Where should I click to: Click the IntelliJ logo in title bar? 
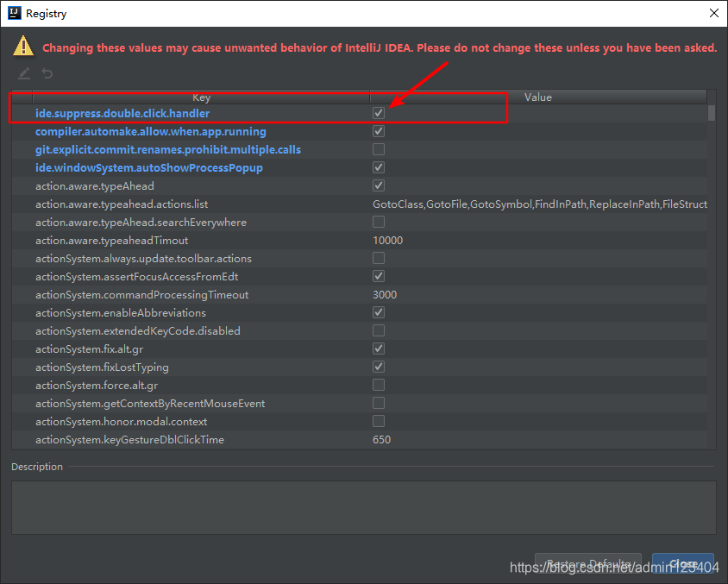tap(15, 13)
